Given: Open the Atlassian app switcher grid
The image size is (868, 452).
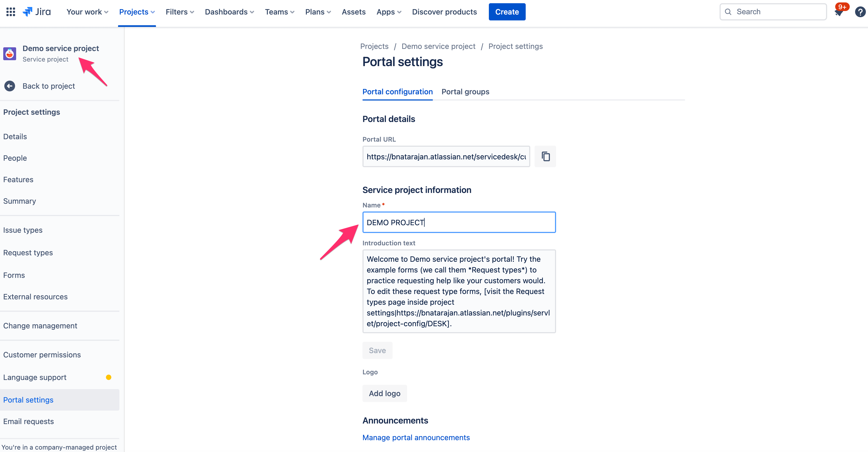Looking at the screenshot, I should pos(10,12).
